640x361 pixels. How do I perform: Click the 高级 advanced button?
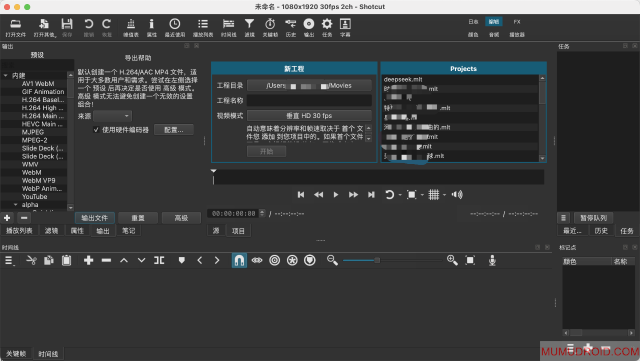click(181, 218)
